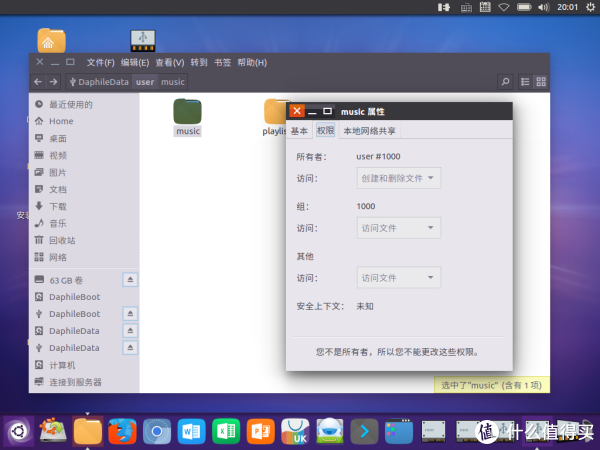Select the playlist folder behind the dialog
The image size is (600, 450).
tap(275, 117)
